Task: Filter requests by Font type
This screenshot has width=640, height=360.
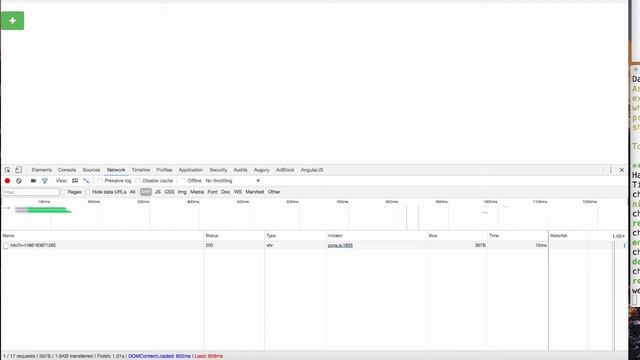Action: click(x=212, y=192)
